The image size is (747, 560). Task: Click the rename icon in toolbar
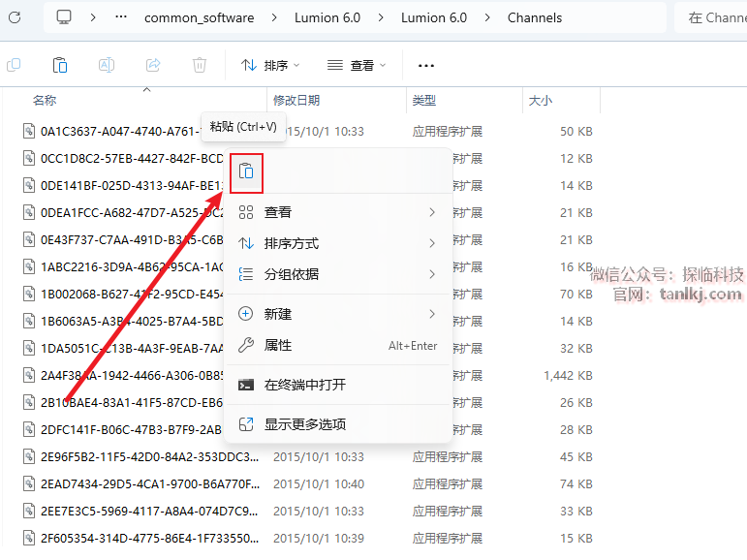(107, 65)
